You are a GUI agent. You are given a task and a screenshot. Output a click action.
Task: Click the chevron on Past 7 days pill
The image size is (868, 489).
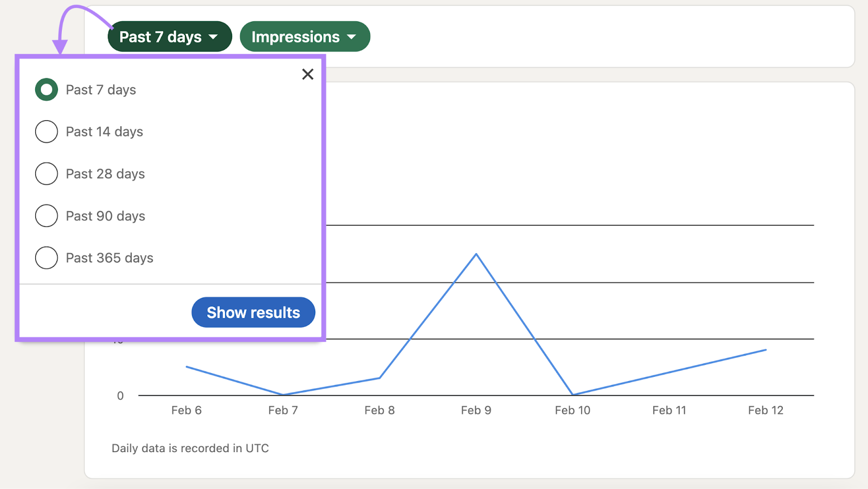click(213, 37)
